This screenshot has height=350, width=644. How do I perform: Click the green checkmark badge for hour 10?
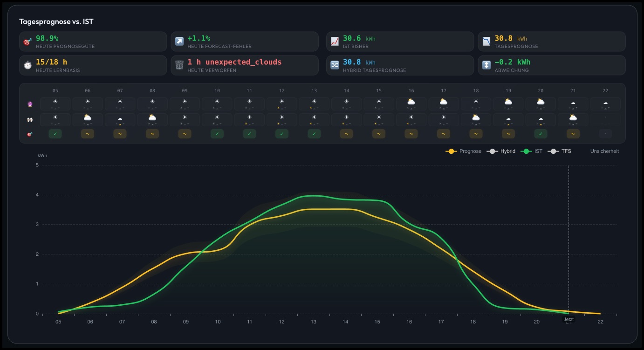(217, 134)
